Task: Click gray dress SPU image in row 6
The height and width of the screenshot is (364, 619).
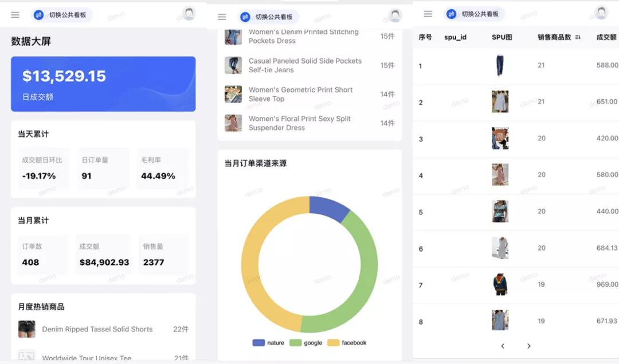Action: pos(500,248)
